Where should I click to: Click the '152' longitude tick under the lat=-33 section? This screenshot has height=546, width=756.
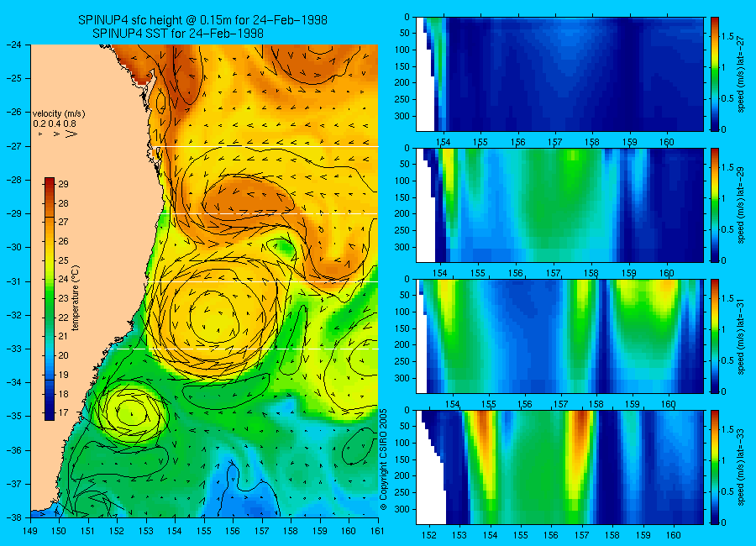[428, 535]
